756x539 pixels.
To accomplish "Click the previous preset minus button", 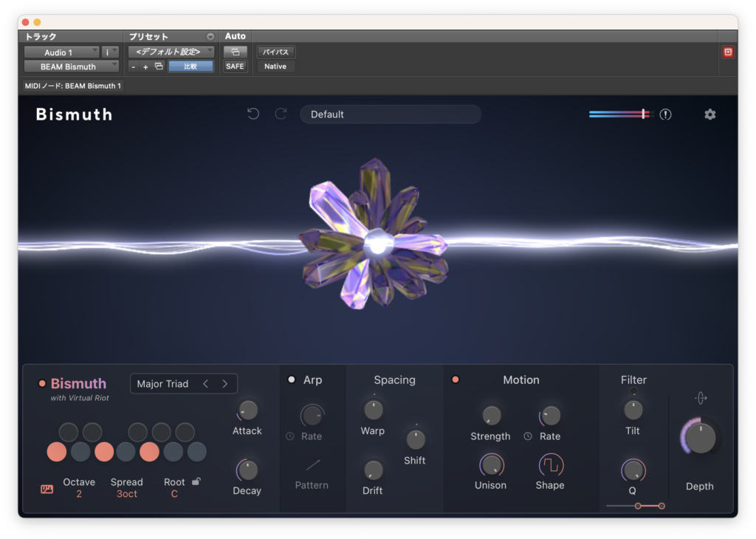I will point(133,66).
